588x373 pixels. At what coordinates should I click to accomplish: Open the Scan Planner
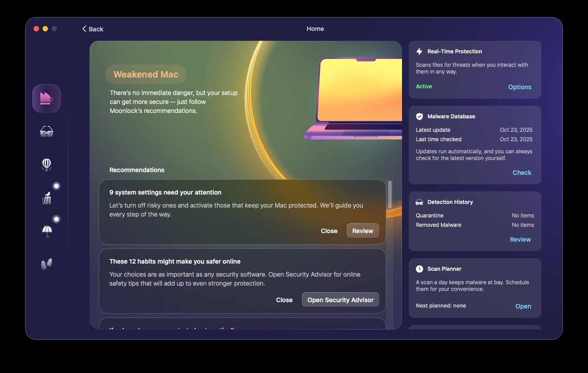(523, 306)
